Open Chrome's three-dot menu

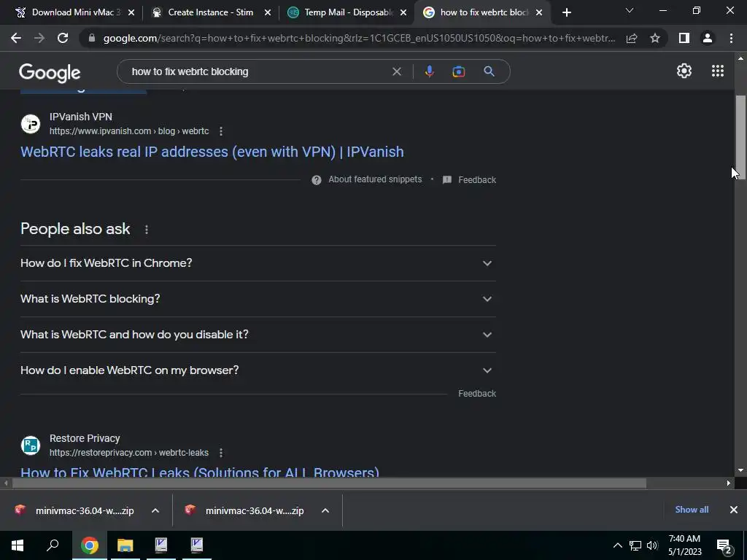(731, 38)
